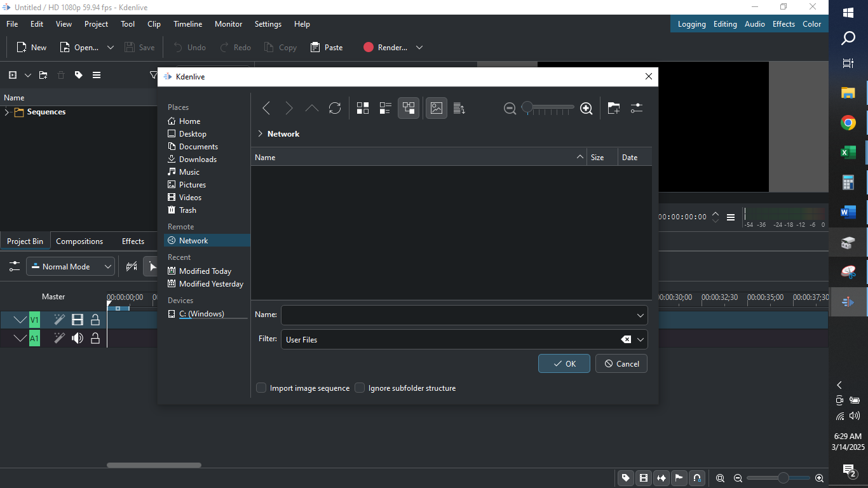
Task: Toggle lock on the V1 track
Action: coord(95,320)
